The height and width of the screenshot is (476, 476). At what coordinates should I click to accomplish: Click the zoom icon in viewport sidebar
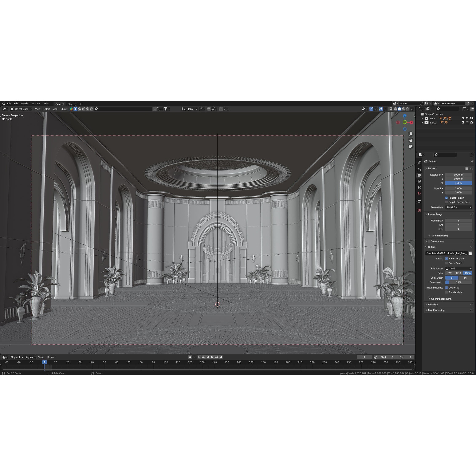tap(411, 134)
